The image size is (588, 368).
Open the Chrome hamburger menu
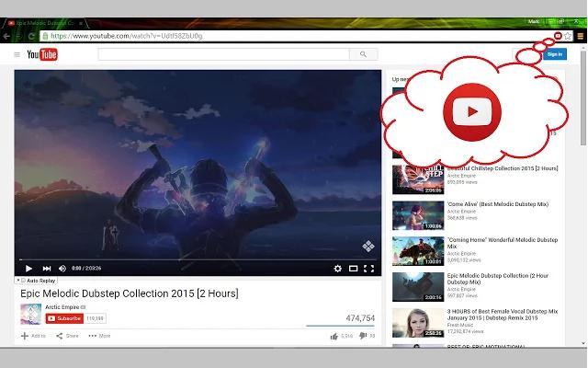tap(580, 36)
